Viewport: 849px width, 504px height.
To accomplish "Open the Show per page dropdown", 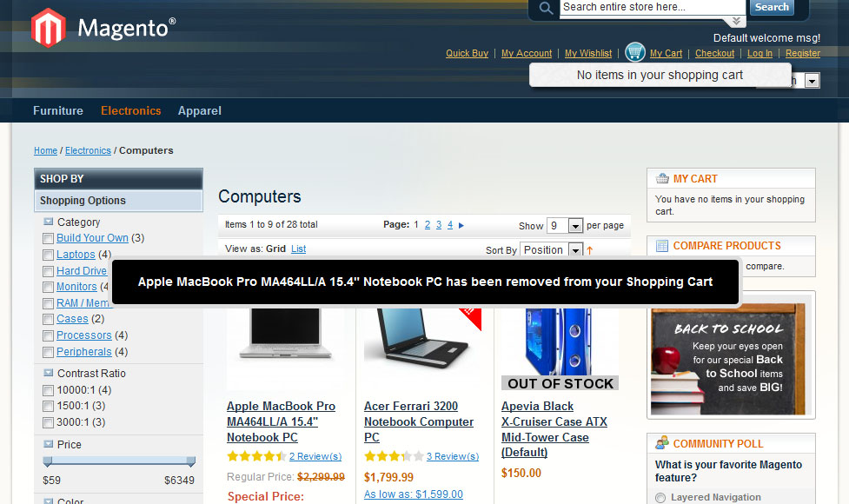I will tap(565, 225).
